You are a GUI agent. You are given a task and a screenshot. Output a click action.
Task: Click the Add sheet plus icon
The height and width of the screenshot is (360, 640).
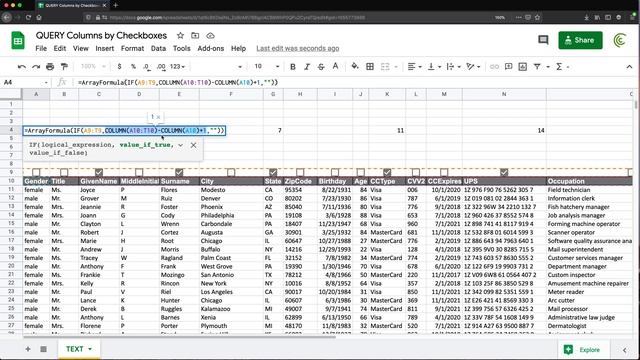pyautogui.click(x=28, y=349)
